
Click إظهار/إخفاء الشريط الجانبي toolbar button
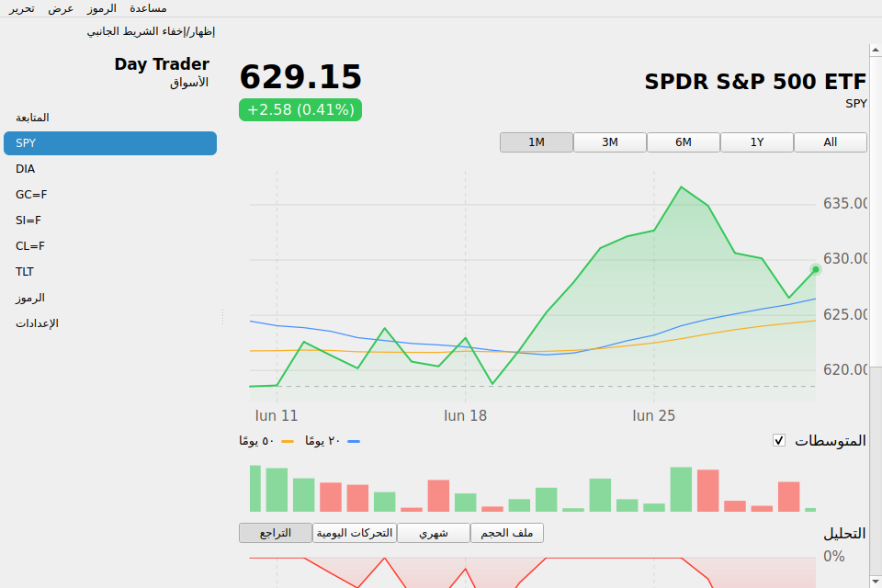151,31
